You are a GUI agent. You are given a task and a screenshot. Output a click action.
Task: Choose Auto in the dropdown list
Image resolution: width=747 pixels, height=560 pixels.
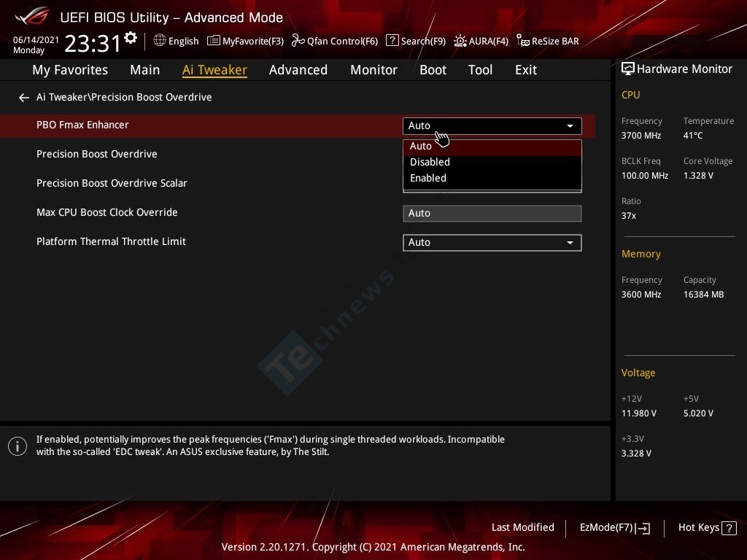[x=492, y=146]
